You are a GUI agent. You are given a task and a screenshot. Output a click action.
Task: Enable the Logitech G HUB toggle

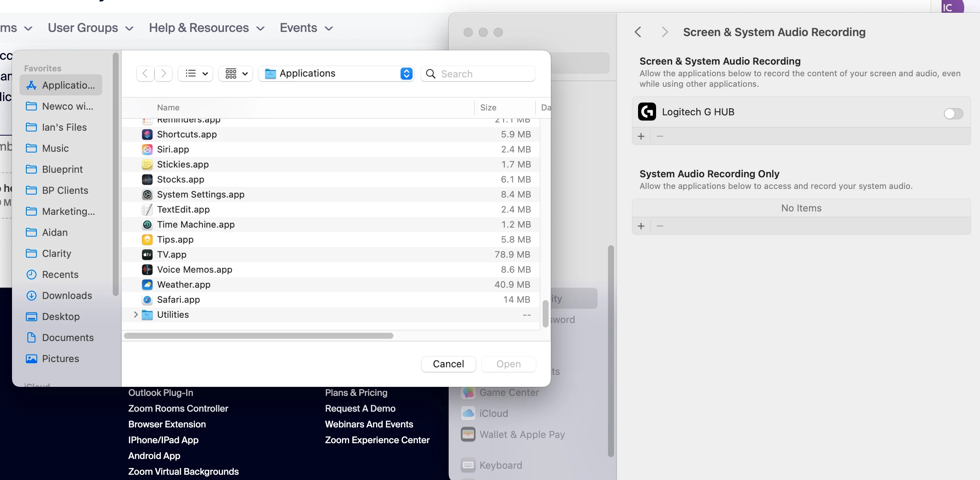tap(953, 113)
